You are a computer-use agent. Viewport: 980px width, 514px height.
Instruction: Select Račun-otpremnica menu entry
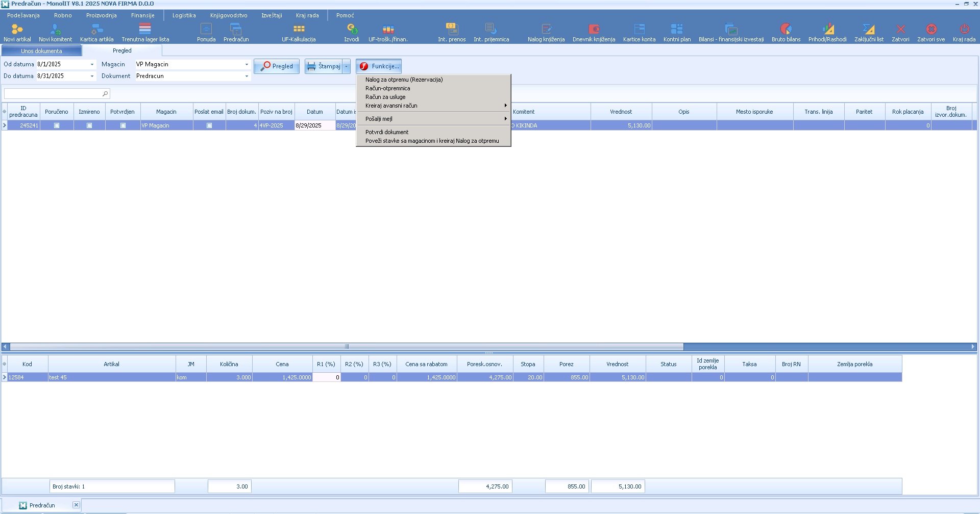[x=433, y=88]
